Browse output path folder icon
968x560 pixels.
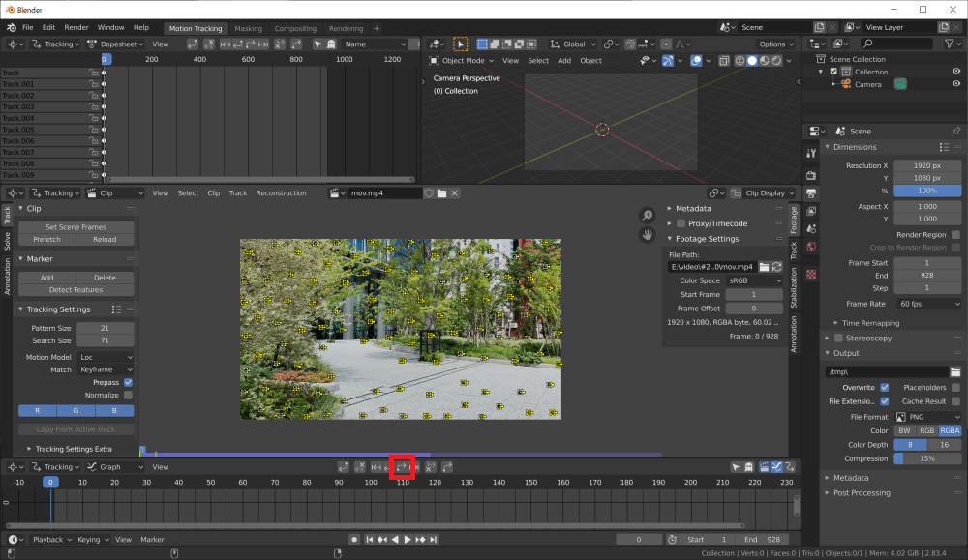[x=955, y=372]
